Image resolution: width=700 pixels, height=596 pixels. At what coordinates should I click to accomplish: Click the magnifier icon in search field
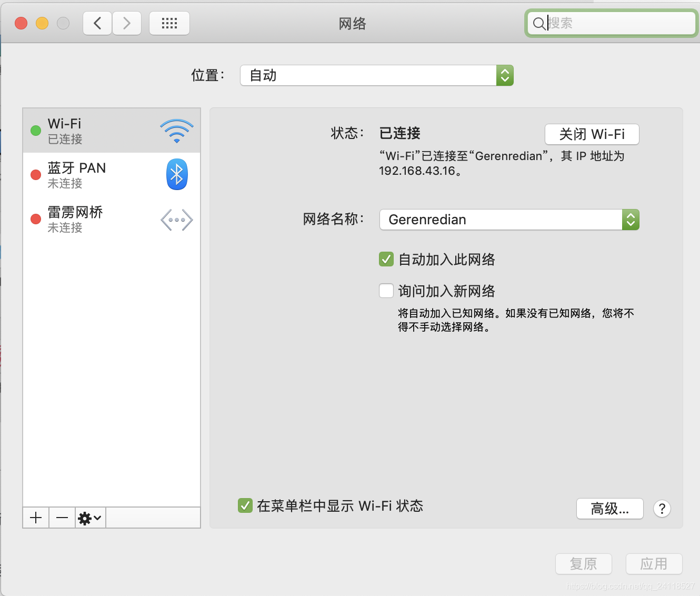(x=539, y=23)
